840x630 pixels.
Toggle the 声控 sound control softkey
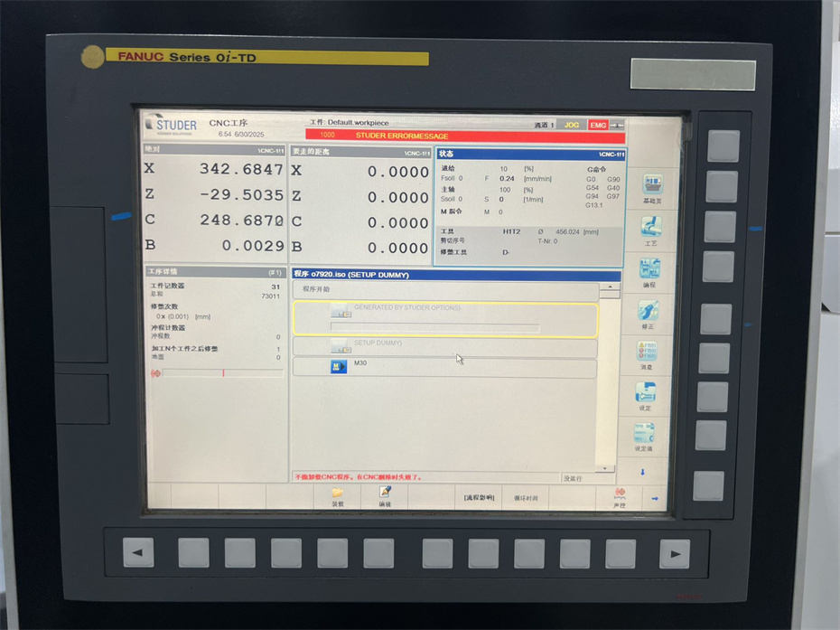(x=620, y=496)
